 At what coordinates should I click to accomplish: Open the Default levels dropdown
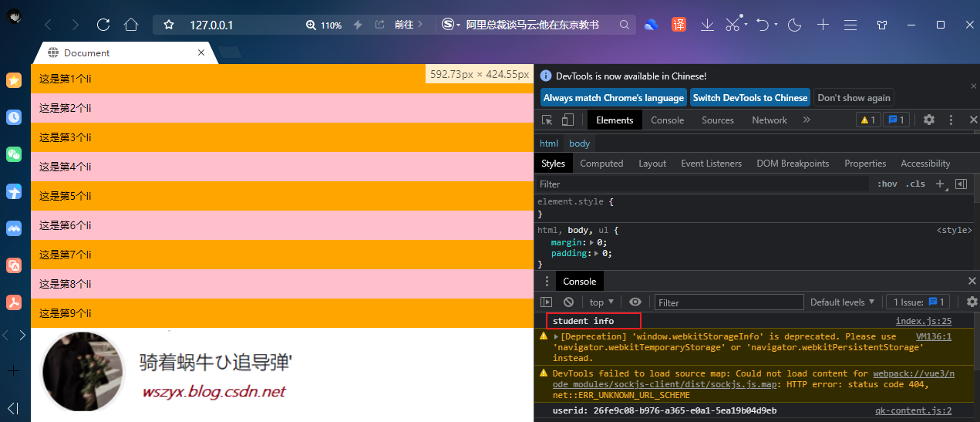[x=843, y=302]
